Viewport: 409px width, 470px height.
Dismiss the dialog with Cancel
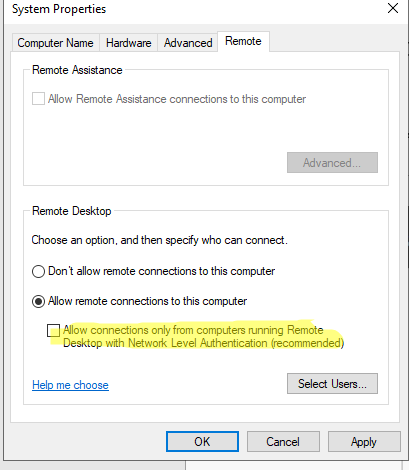(x=283, y=442)
